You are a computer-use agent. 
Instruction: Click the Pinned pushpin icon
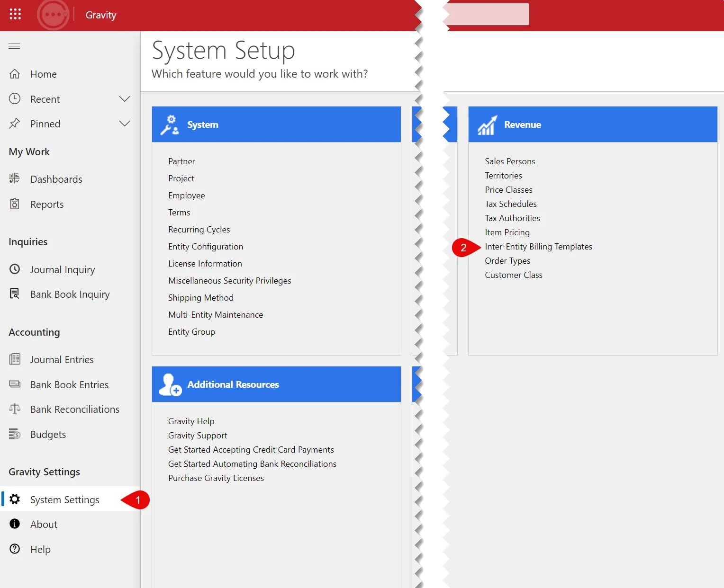pos(15,123)
